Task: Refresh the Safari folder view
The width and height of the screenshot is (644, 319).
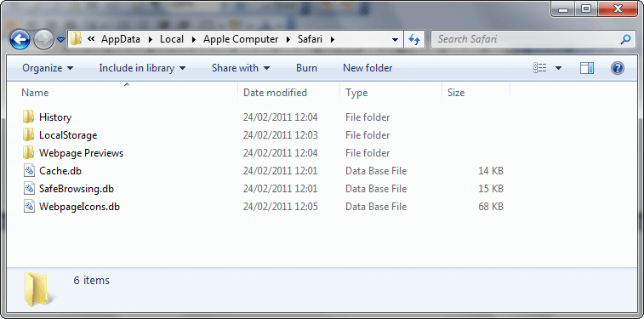Action: pyautogui.click(x=414, y=39)
